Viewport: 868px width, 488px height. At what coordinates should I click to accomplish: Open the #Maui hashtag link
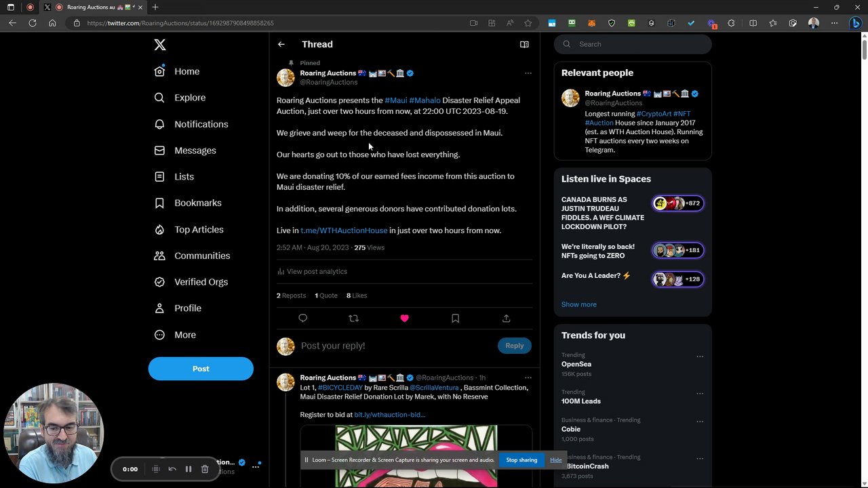396,100
